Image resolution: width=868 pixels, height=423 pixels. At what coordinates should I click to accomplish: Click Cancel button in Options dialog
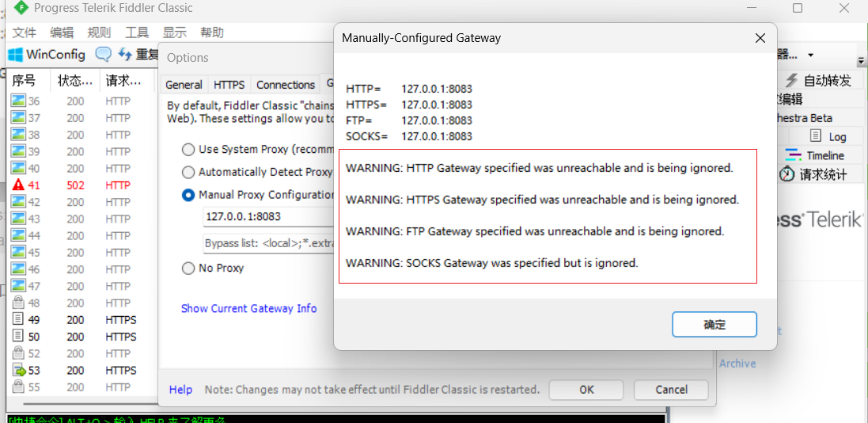[671, 390]
